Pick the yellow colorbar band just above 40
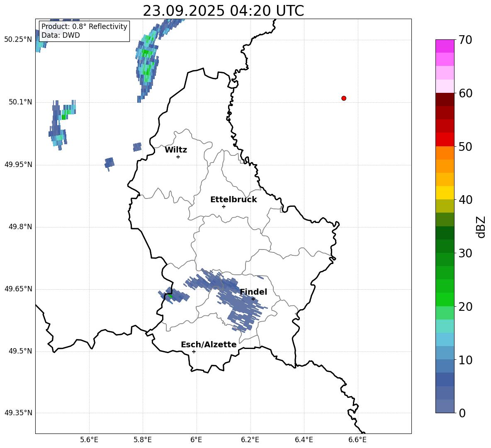 click(445, 193)
